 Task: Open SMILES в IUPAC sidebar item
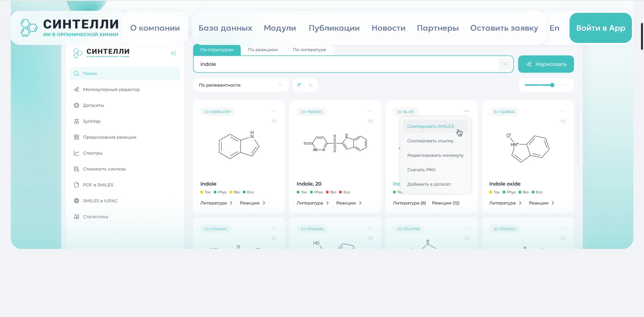96,201
